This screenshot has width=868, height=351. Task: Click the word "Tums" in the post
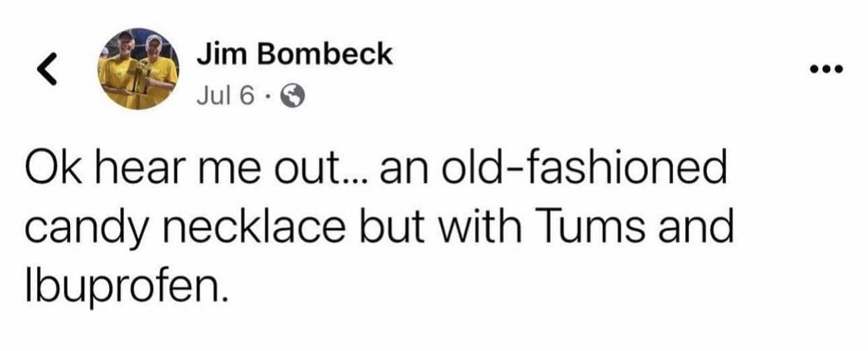coord(602,229)
